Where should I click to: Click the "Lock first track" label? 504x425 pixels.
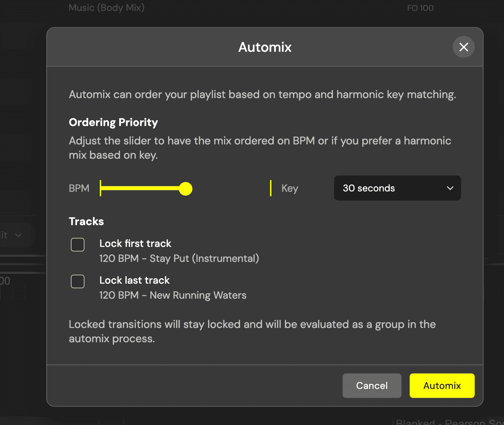click(135, 243)
